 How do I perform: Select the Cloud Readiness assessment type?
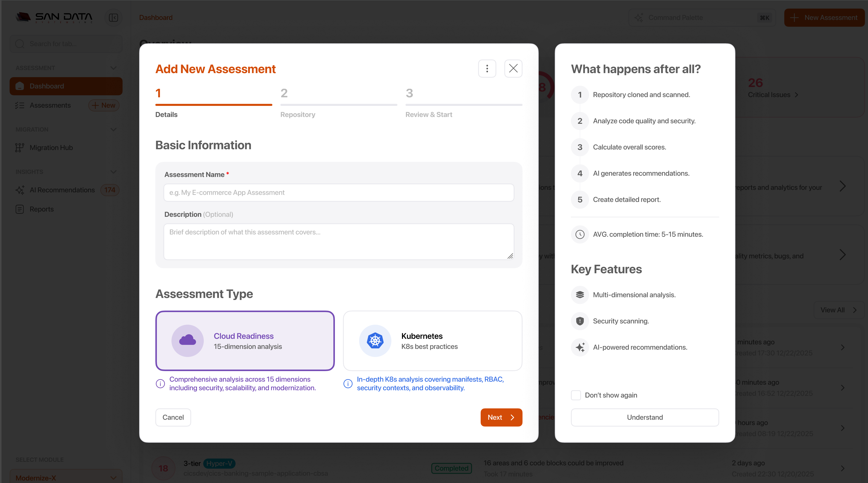coord(245,341)
